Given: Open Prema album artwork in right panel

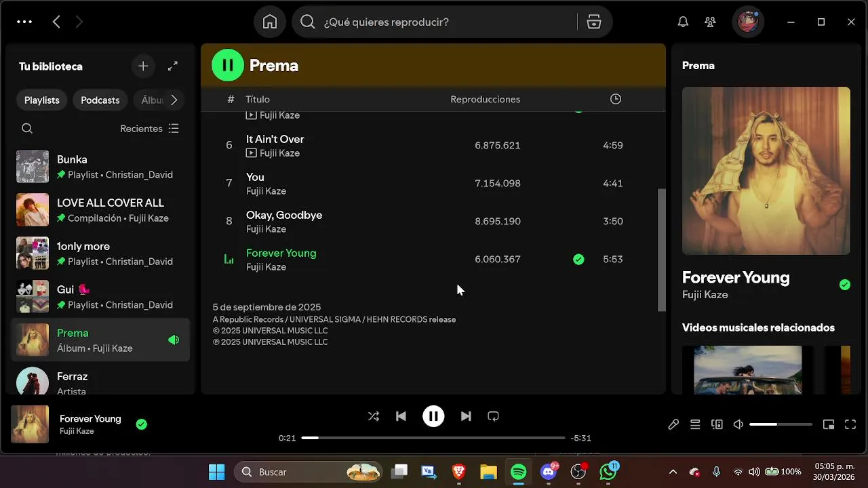Looking at the screenshot, I should click(x=766, y=171).
